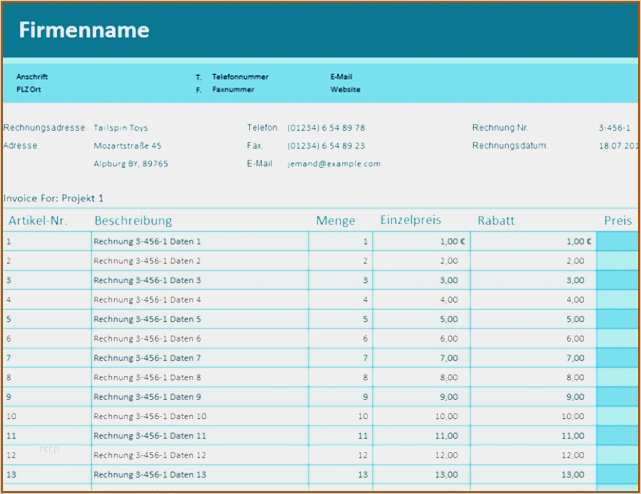This screenshot has height=494, width=641.
Task: Select cell Rechnung 3-456-1 Daten 7
Action: [200, 358]
